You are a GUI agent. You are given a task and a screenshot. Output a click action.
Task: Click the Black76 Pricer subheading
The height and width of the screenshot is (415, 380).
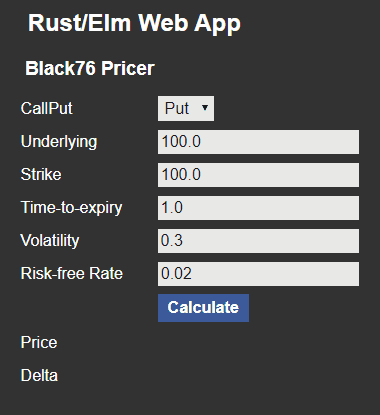[90, 68]
